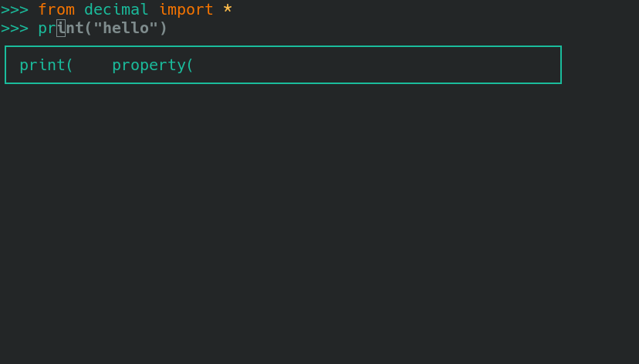The width and height of the screenshot is (639, 364).
Task: Select the "print(" completion suggestion
Action: (46, 66)
